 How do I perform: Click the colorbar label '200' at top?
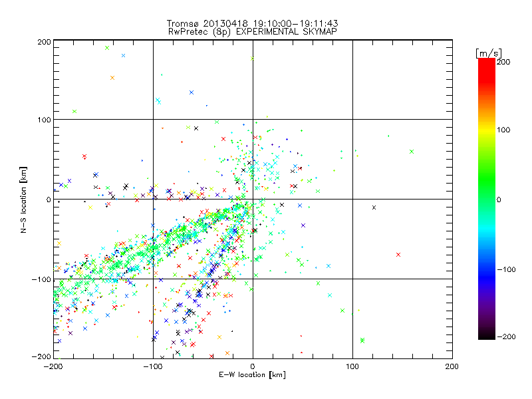coord(503,61)
